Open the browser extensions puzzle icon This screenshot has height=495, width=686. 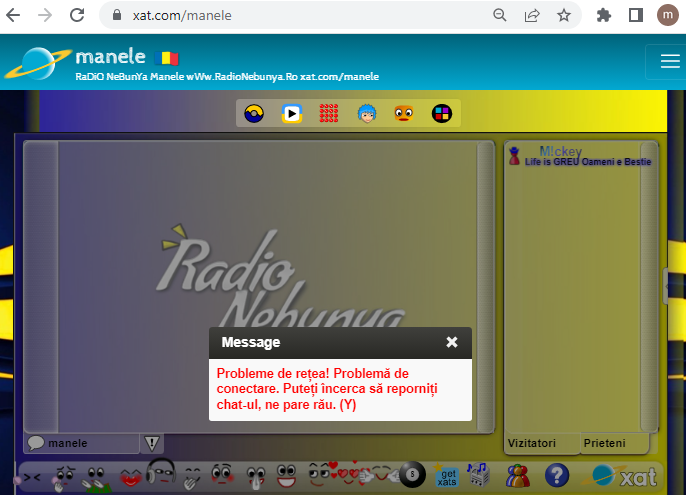click(604, 15)
